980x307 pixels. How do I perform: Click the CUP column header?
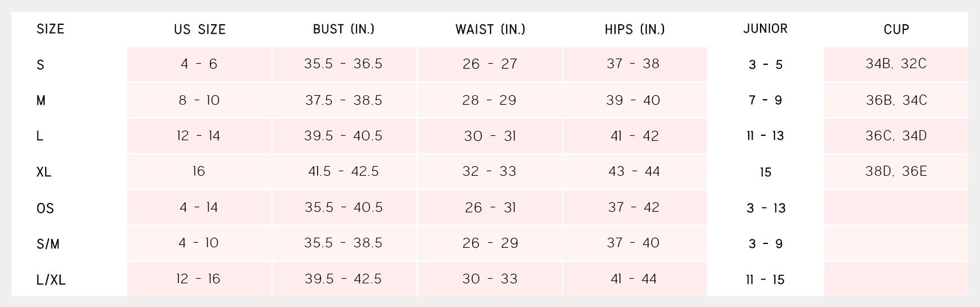click(896, 29)
